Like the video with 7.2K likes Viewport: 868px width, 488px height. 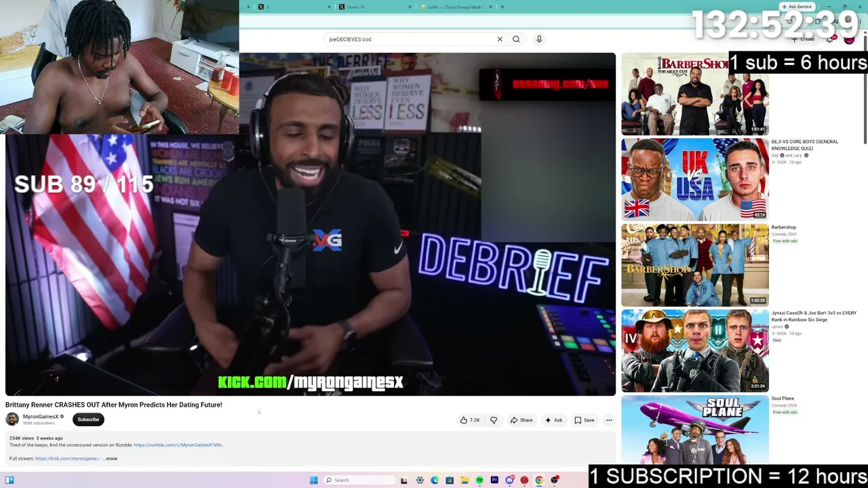[x=470, y=420]
